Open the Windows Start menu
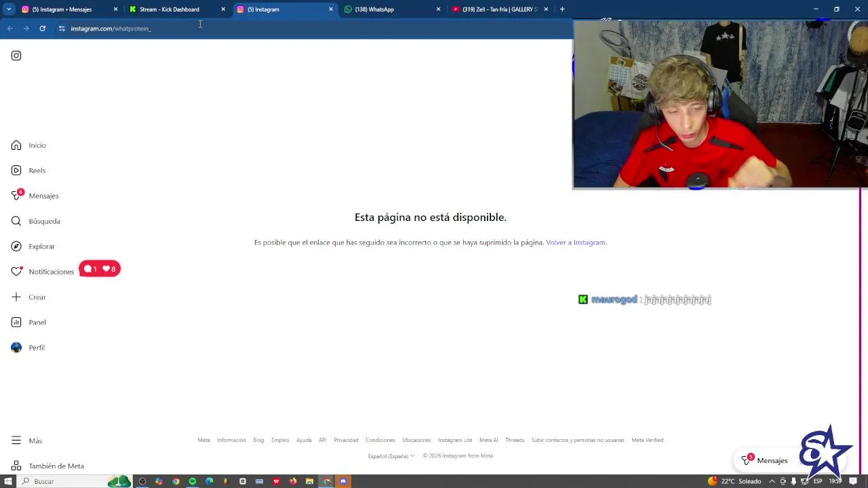868x488 pixels. (x=8, y=481)
